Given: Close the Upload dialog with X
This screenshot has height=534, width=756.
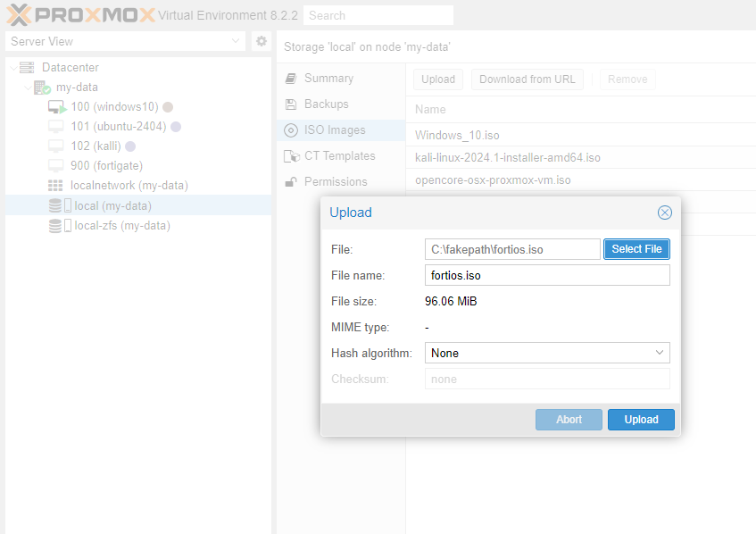Looking at the screenshot, I should click(x=665, y=213).
